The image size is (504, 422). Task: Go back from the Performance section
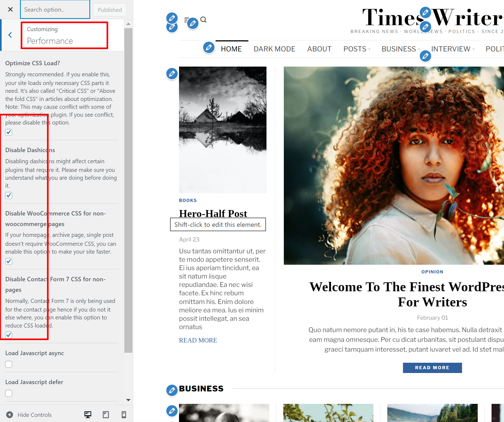click(x=10, y=35)
